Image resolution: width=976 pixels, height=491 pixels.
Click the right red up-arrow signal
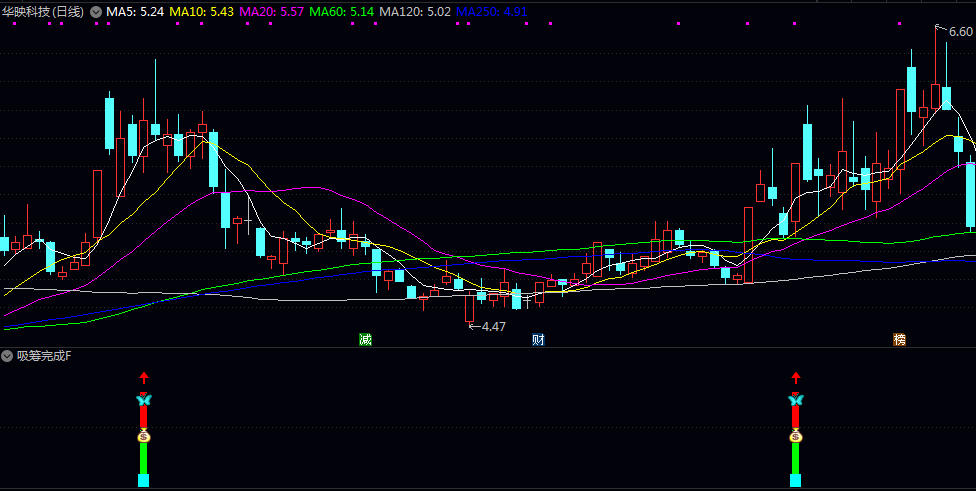coord(795,377)
